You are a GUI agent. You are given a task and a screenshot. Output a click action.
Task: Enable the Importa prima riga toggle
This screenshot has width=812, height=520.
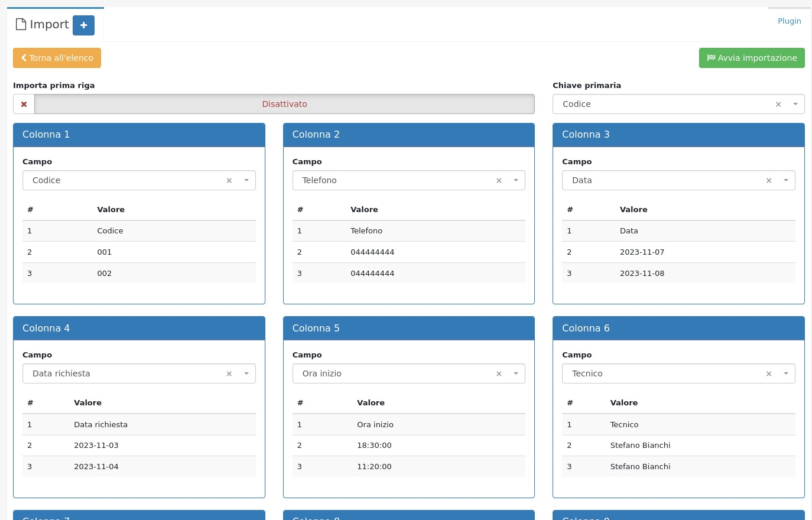(x=284, y=104)
